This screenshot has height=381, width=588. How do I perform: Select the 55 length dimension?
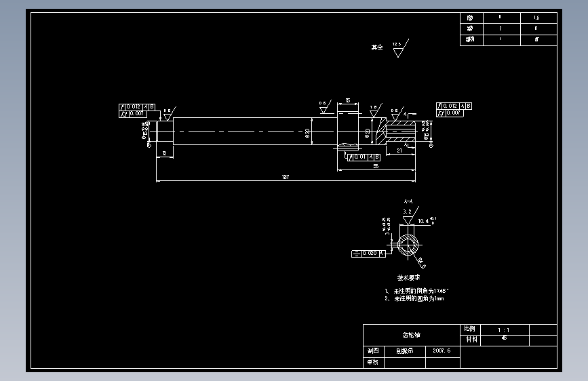[x=376, y=166]
